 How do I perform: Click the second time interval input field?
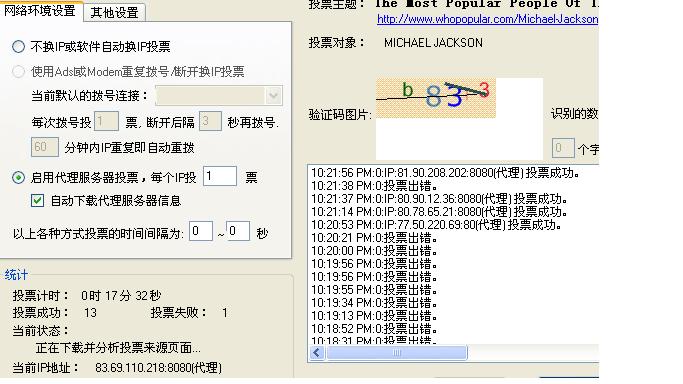click(x=238, y=231)
